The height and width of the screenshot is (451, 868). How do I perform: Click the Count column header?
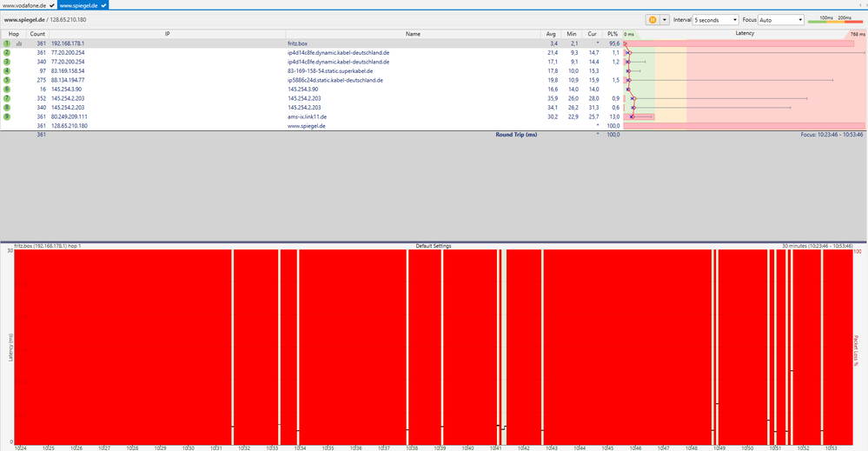[x=37, y=34]
